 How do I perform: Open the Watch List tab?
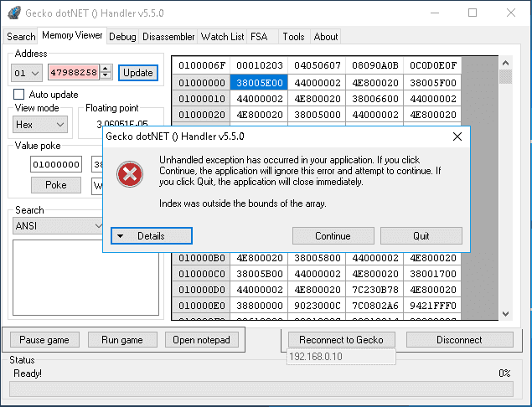tap(222, 36)
